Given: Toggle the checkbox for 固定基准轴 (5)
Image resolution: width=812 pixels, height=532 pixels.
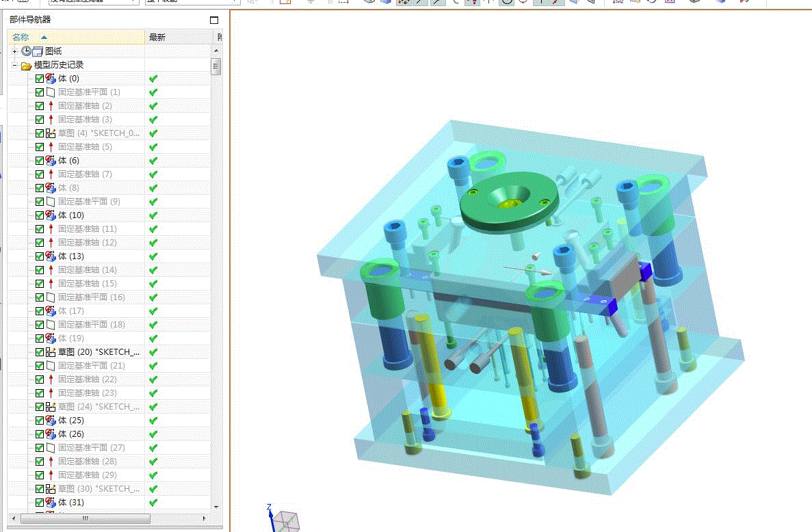Looking at the screenshot, I should [40, 147].
